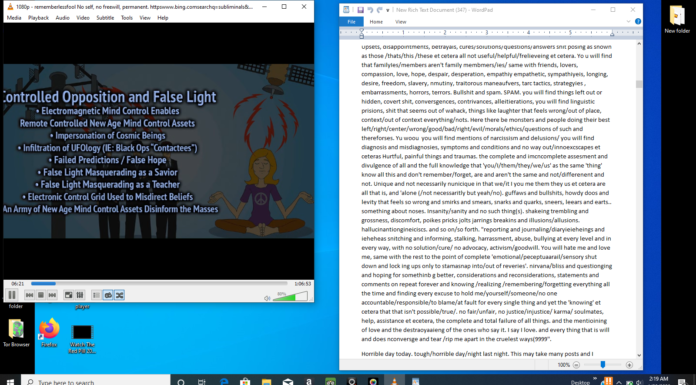Image resolution: width=696 pixels, height=385 pixels.
Task: Open Cortana circle in taskbar
Action: click(181, 381)
